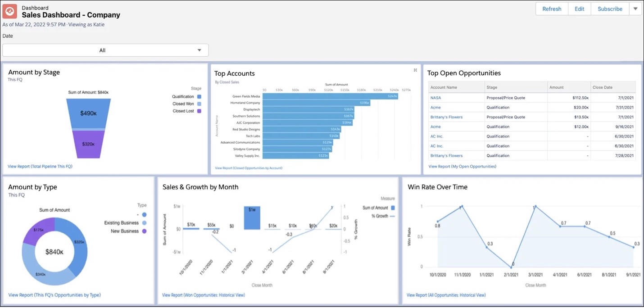This screenshot has width=644, height=308.
Task: Open the dropdown arrow beside Subscribe
Action: [635, 9]
